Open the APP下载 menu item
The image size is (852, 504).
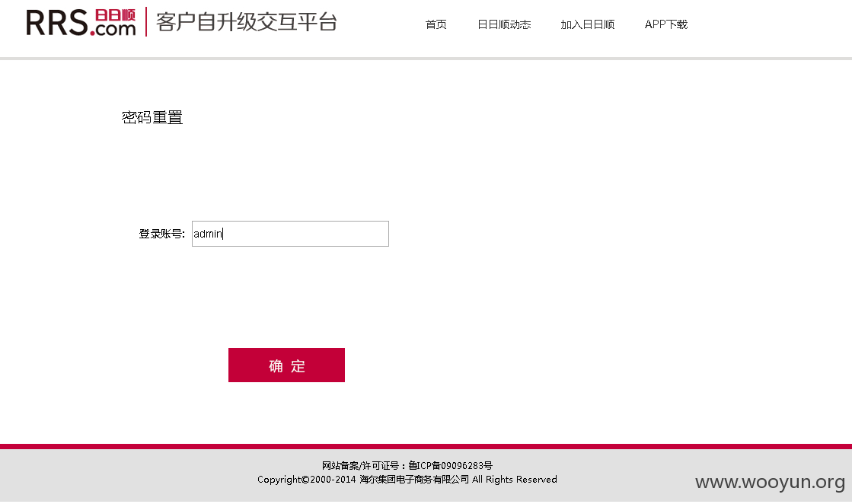[666, 24]
